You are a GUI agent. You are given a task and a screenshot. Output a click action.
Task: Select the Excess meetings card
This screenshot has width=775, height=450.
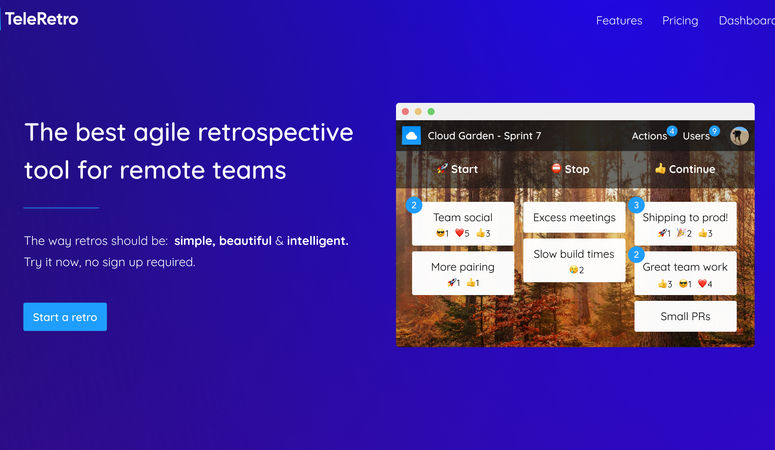pos(574,218)
